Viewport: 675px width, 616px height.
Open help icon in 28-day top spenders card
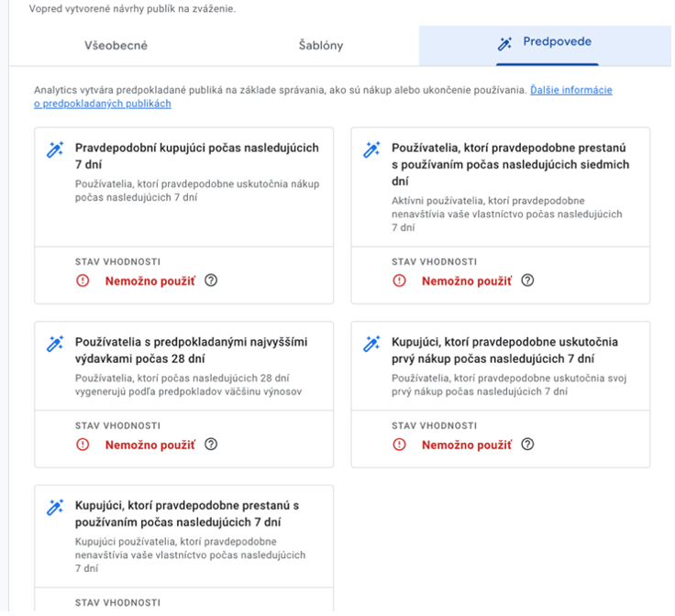[x=211, y=445]
